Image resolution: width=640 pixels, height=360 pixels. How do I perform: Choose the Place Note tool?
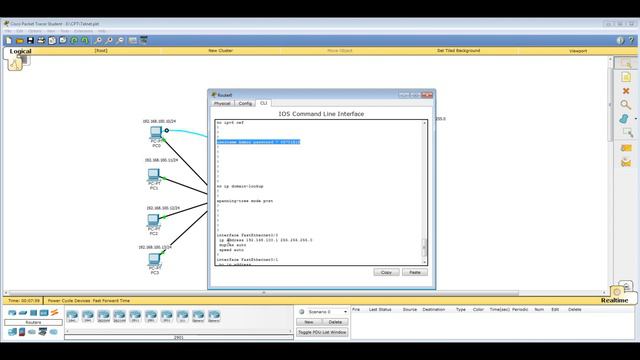coord(626,77)
